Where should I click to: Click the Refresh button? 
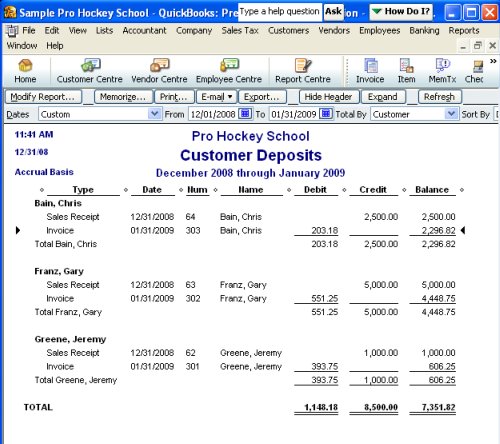439,97
